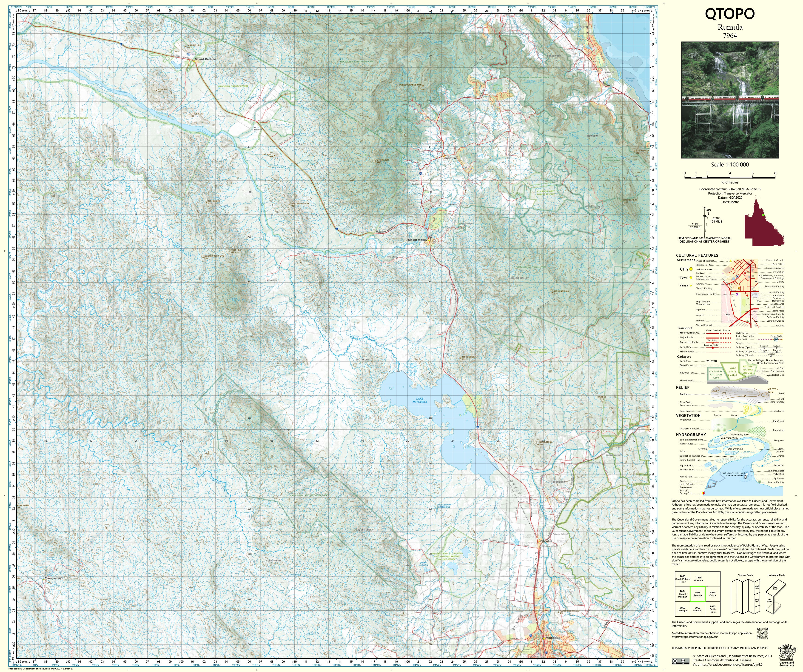
Task: Select the 7965 Mossman adjoining sheet cell
Action: [699, 579]
